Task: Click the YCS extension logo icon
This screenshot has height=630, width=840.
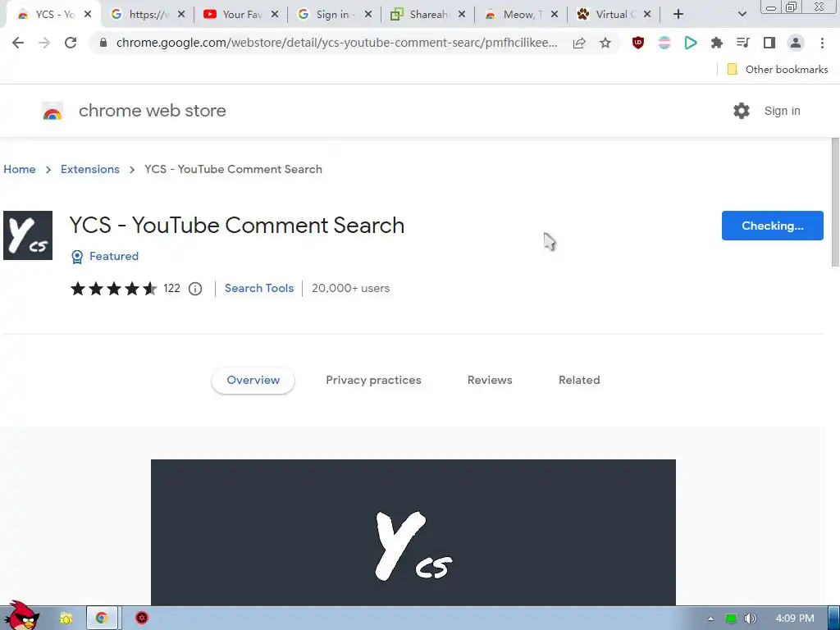Action: click(x=28, y=235)
